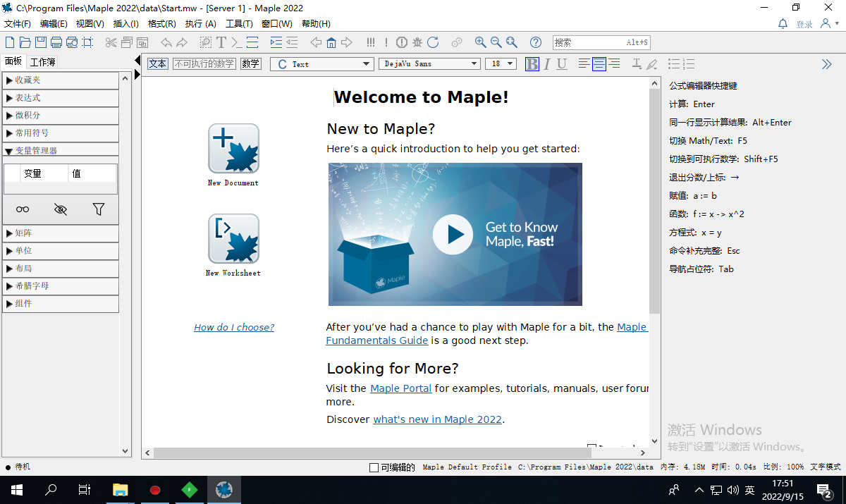The width and height of the screenshot is (846, 504).
Task: Switch to the 工作簿 tab
Action: coord(43,62)
